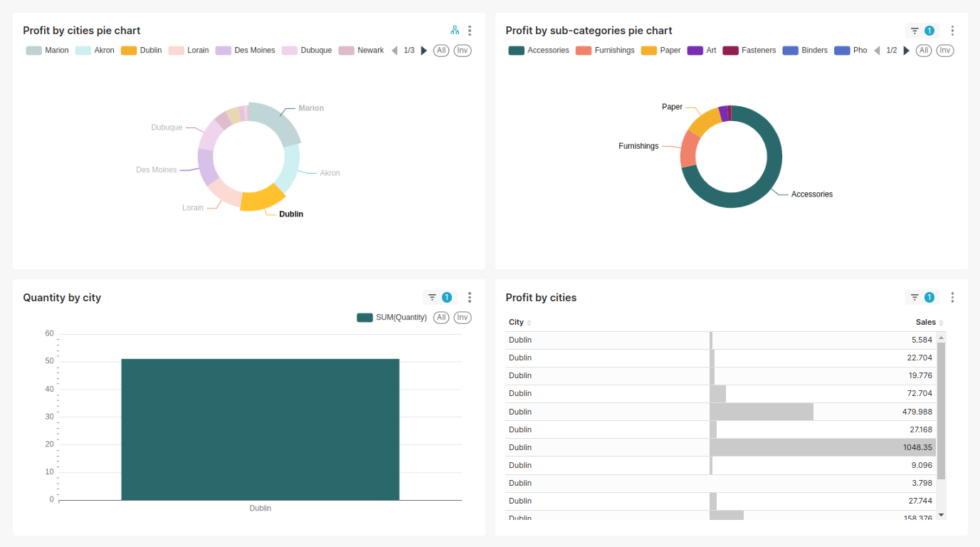Screen dimensions: 980x547
Task: Click the All button on cities pie legend
Action: 441,50
